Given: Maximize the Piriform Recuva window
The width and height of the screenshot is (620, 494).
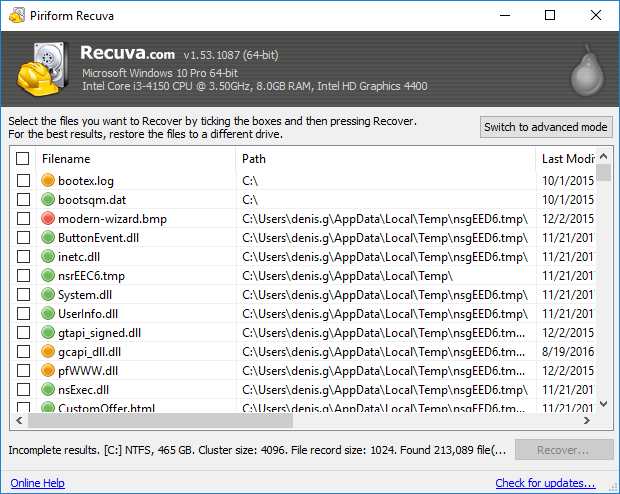Looking at the screenshot, I should click(x=550, y=15).
